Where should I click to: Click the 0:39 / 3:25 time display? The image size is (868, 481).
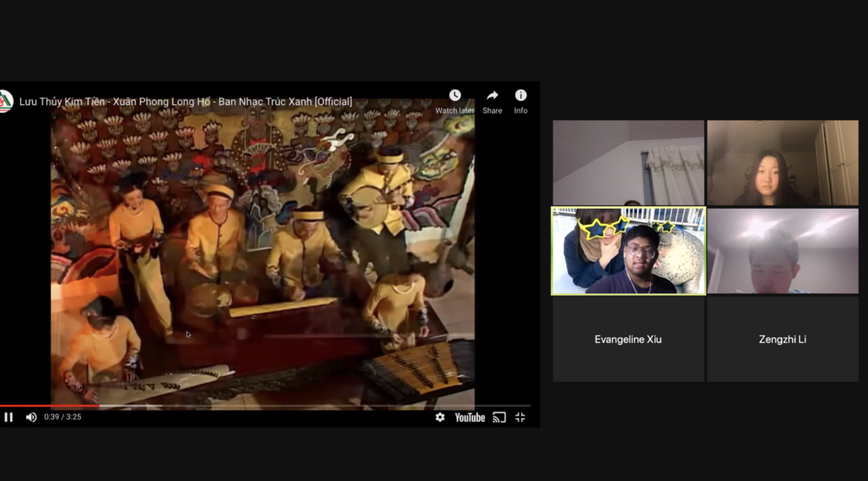click(x=63, y=417)
